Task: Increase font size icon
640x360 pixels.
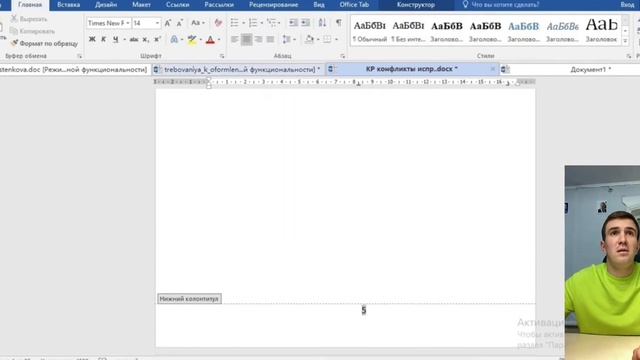Action: [x=168, y=23]
